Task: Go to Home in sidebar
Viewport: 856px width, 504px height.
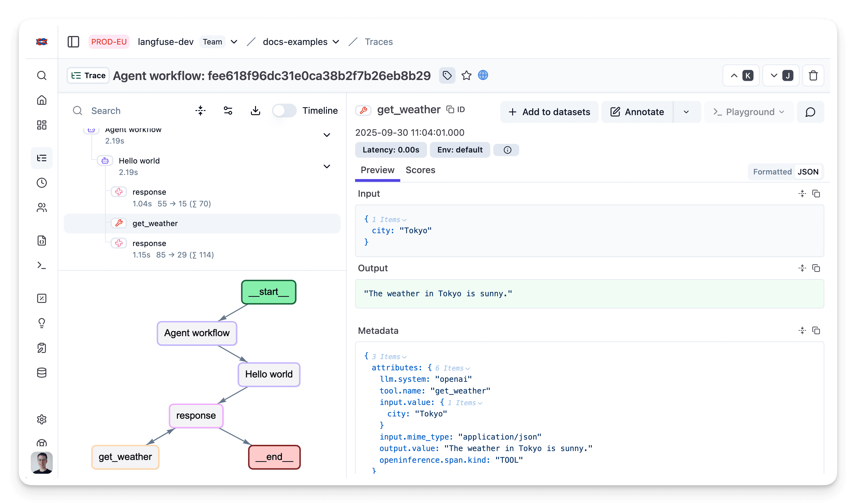Action: click(42, 100)
